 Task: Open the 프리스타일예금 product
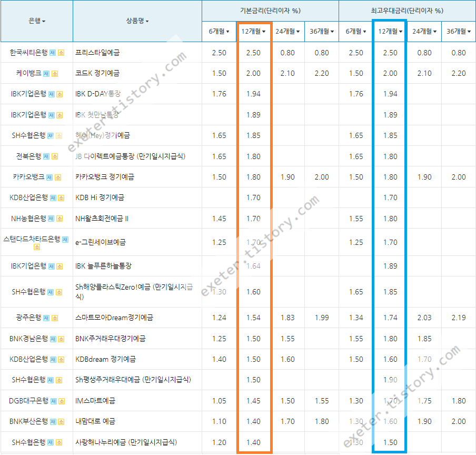(x=97, y=53)
